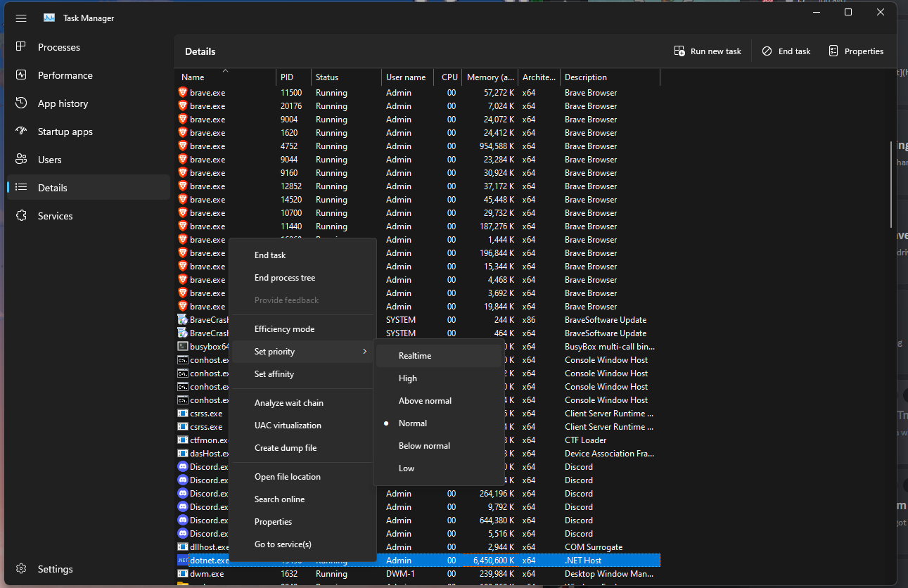Click Brave icon for PID 11500
Viewport: 908px width, 588px height.
point(183,93)
